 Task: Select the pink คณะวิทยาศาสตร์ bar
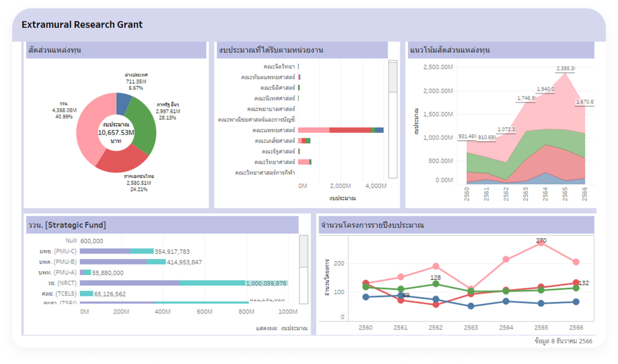303,162
